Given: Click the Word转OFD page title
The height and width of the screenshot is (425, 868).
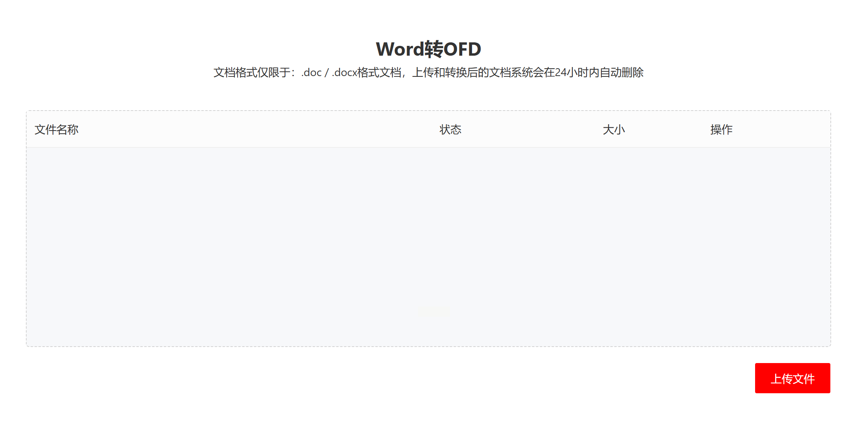Looking at the screenshot, I should click(x=428, y=49).
